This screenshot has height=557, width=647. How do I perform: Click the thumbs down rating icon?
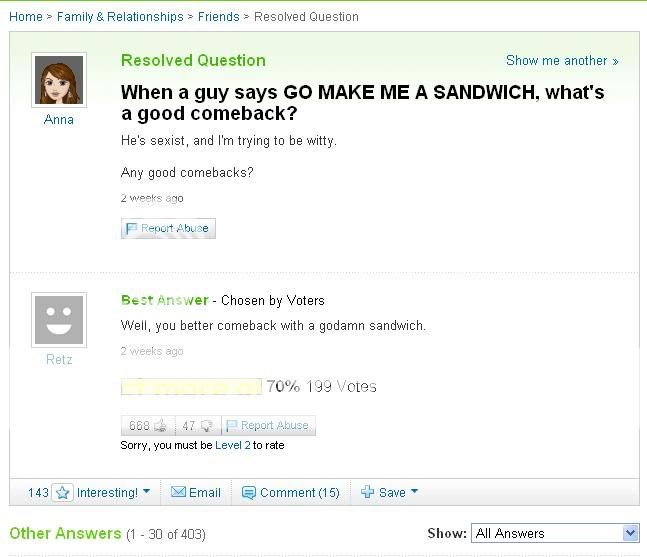pos(207,426)
